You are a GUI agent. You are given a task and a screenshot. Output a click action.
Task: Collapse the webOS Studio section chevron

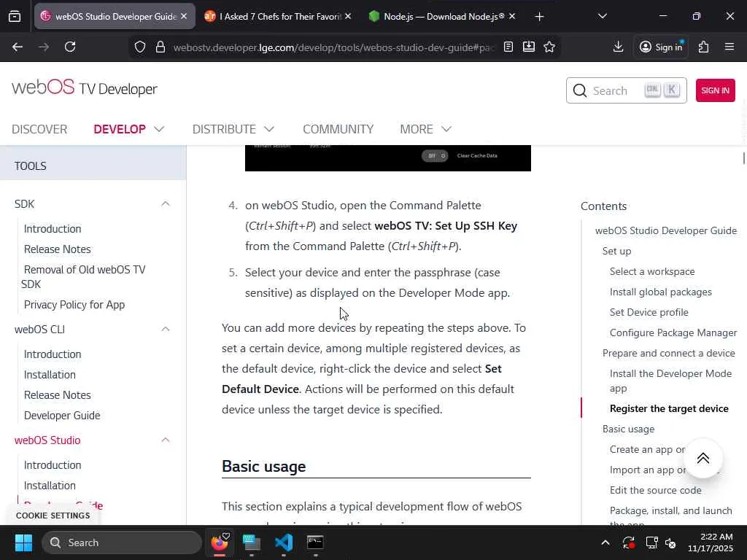166,440
